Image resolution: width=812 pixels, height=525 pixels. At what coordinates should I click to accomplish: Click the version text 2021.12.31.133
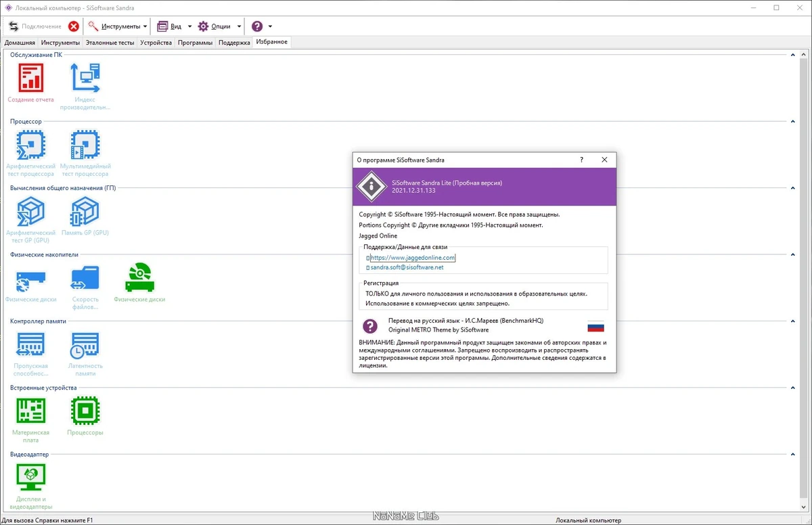(x=414, y=191)
